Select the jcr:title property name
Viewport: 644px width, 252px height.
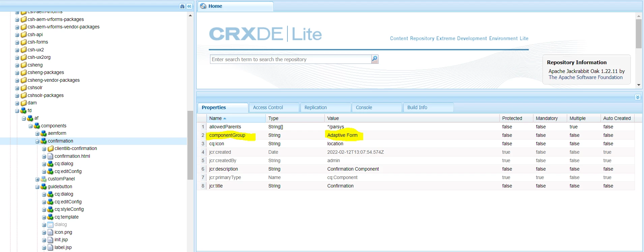[216, 186]
